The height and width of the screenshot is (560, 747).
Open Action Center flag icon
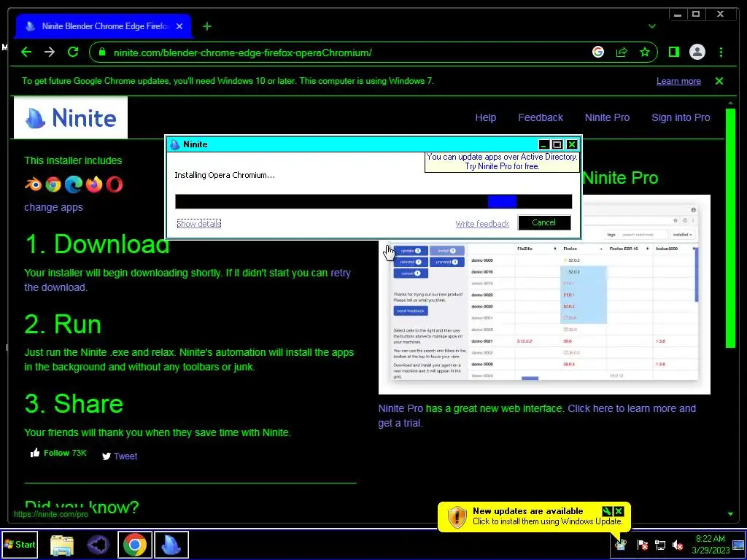click(x=642, y=545)
